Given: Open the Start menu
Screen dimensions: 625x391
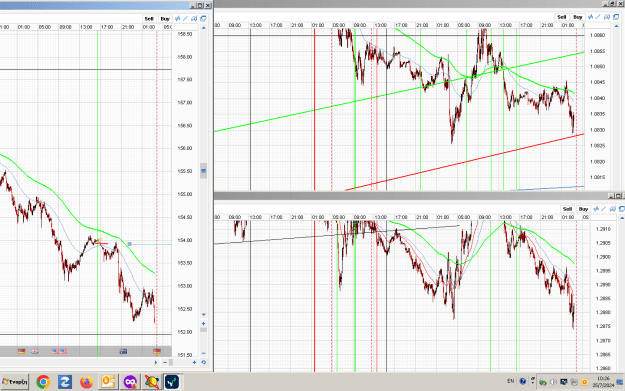Looking at the screenshot, I should click(15, 382).
